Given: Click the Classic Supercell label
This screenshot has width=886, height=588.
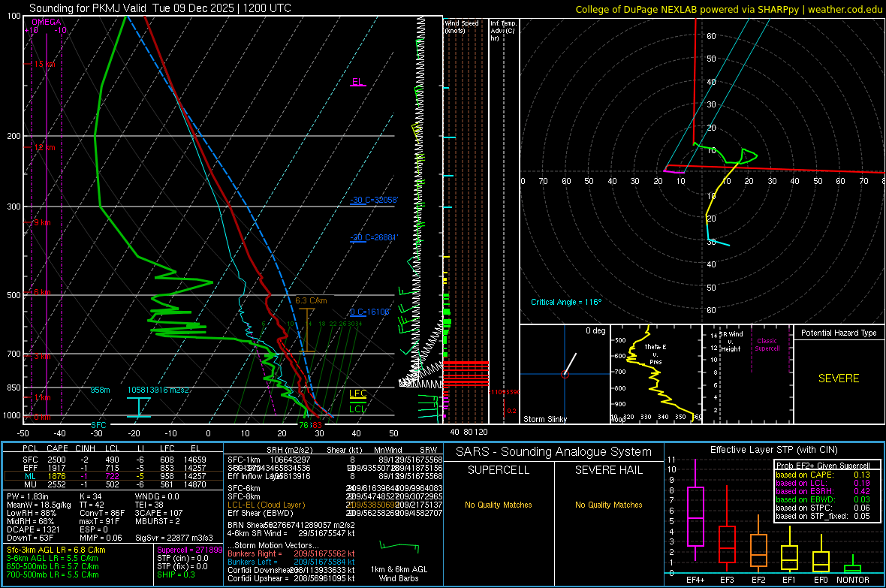Looking at the screenshot, I should click(x=767, y=345).
